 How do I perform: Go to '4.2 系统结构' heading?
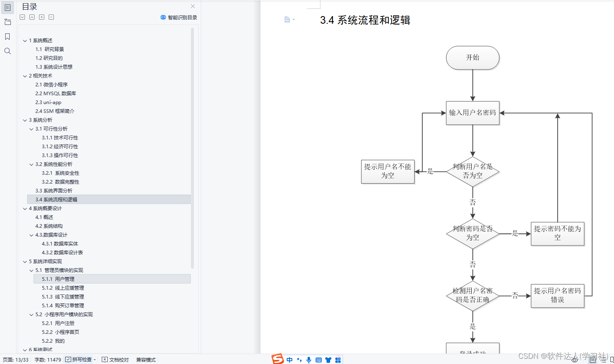[x=49, y=226]
